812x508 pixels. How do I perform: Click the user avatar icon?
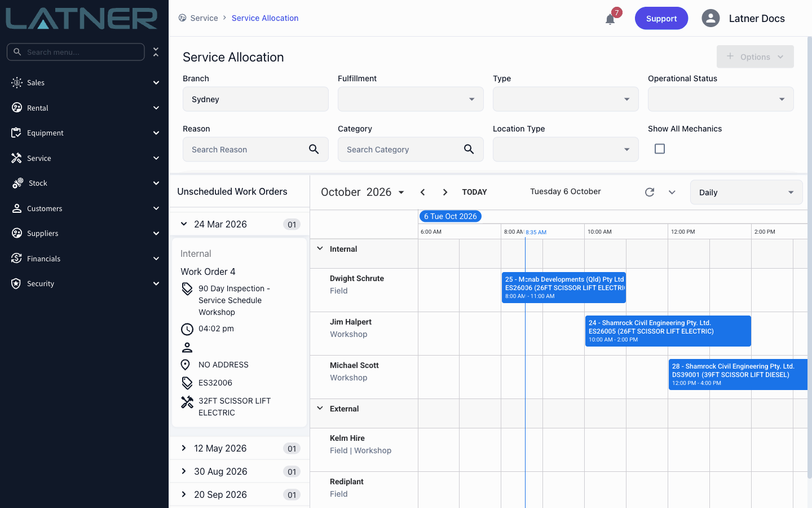click(710, 18)
